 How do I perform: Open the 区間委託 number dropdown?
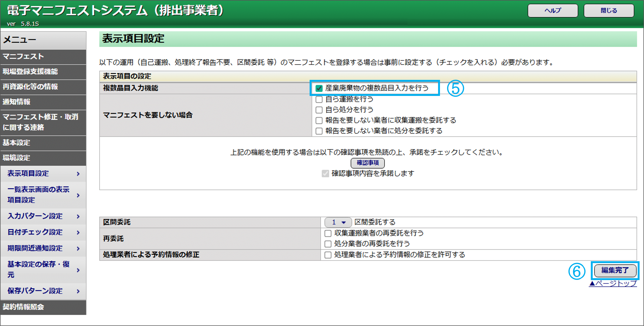point(338,222)
